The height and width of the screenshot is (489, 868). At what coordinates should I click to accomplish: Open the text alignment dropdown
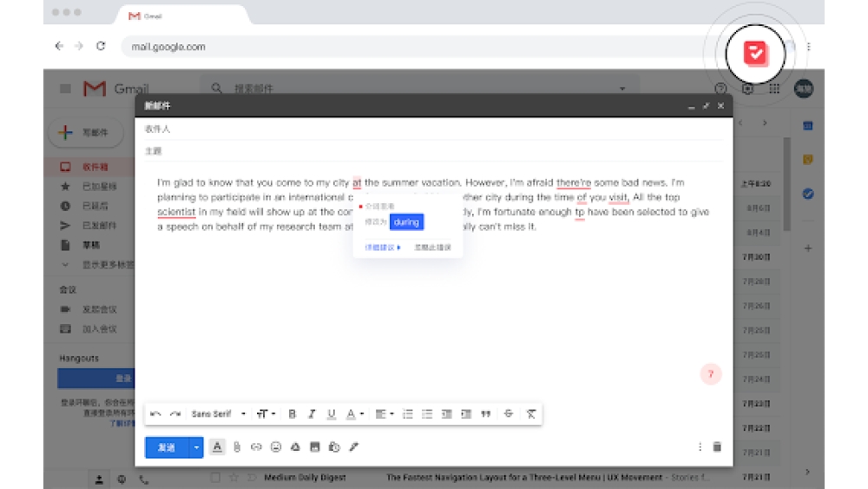385,413
